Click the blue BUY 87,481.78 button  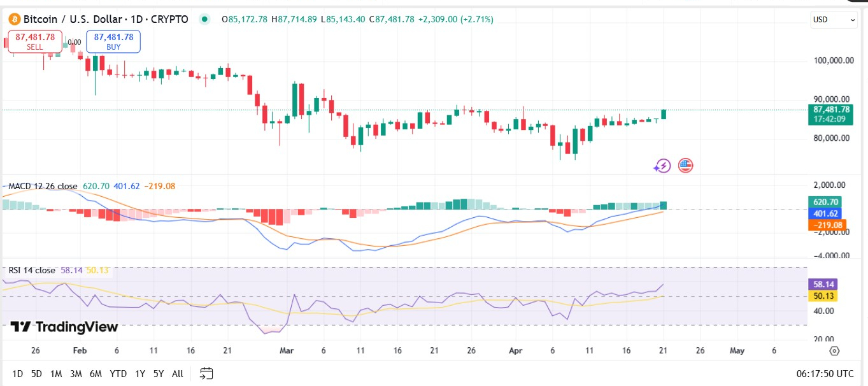pyautogui.click(x=113, y=41)
